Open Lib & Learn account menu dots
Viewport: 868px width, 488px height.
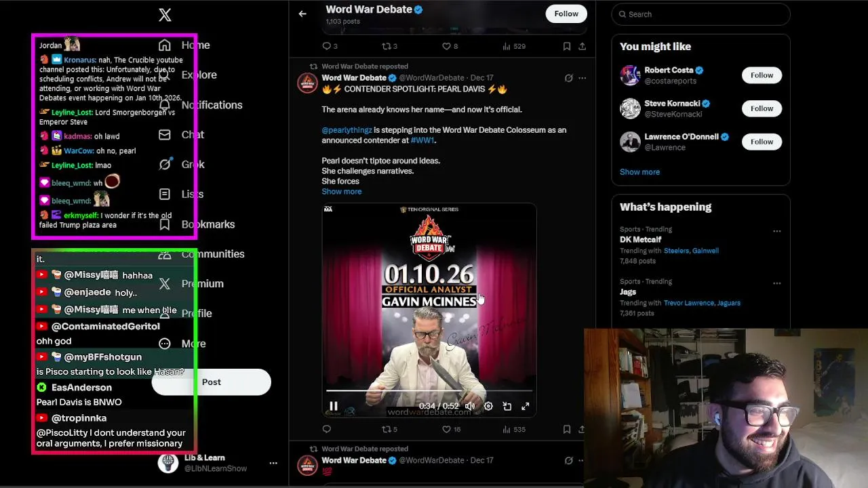(273, 463)
